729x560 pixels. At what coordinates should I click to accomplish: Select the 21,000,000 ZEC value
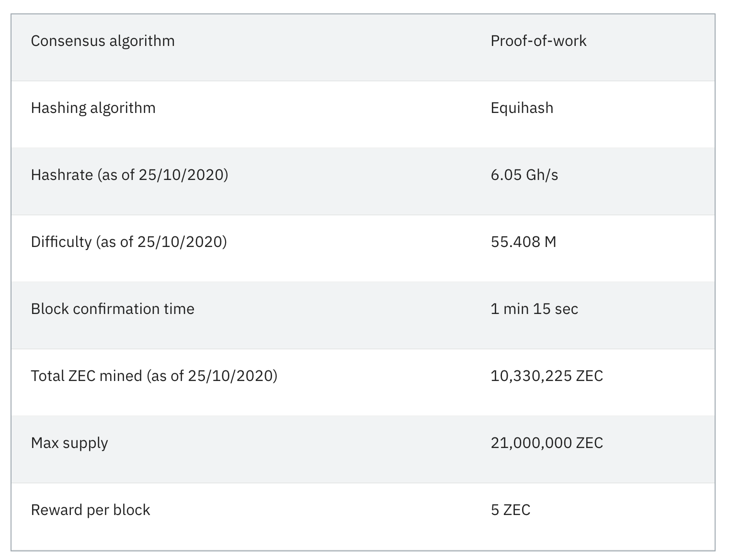pyautogui.click(x=547, y=443)
